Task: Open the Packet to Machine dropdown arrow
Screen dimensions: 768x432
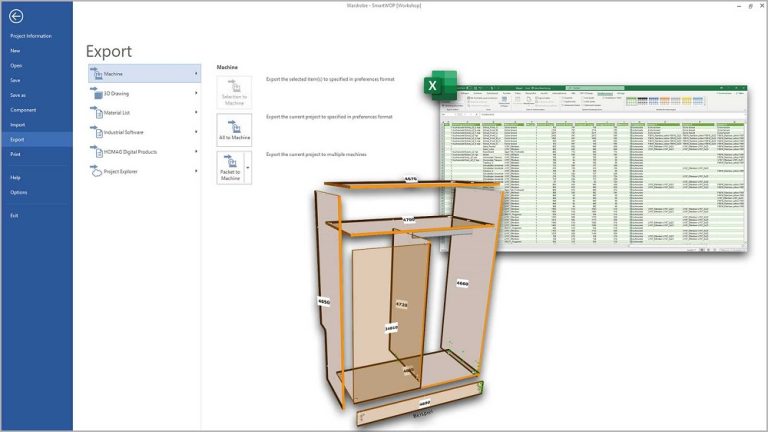Action: 247,168
